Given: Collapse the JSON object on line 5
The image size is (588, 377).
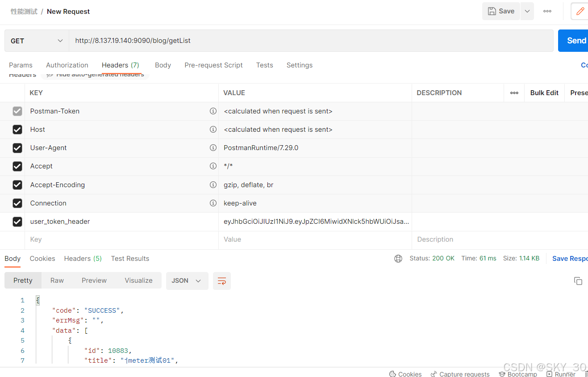Looking at the screenshot, I should pos(70,340).
